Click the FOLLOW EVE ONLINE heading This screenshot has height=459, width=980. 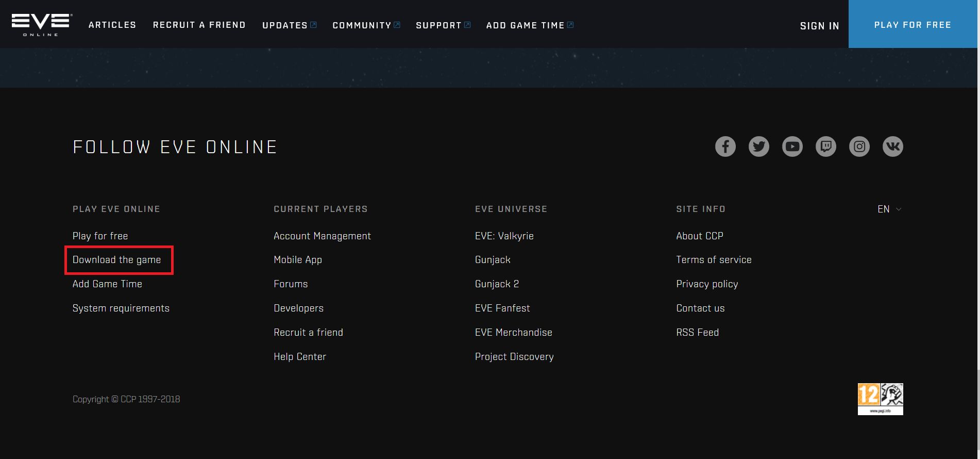click(x=175, y=147)
